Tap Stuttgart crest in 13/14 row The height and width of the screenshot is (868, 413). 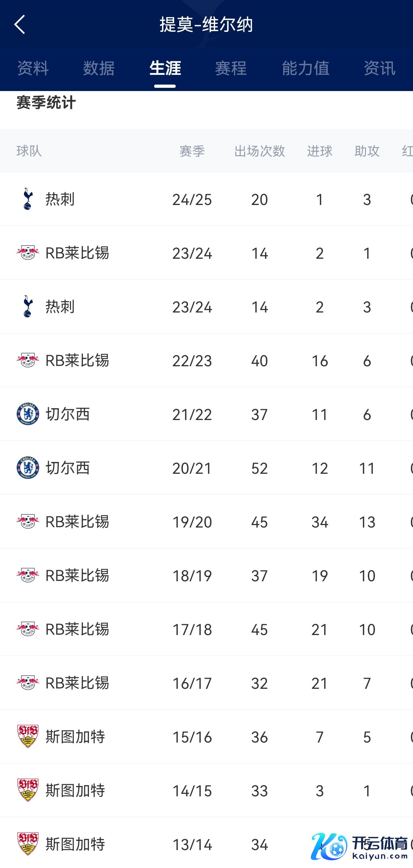click(28, 844)
